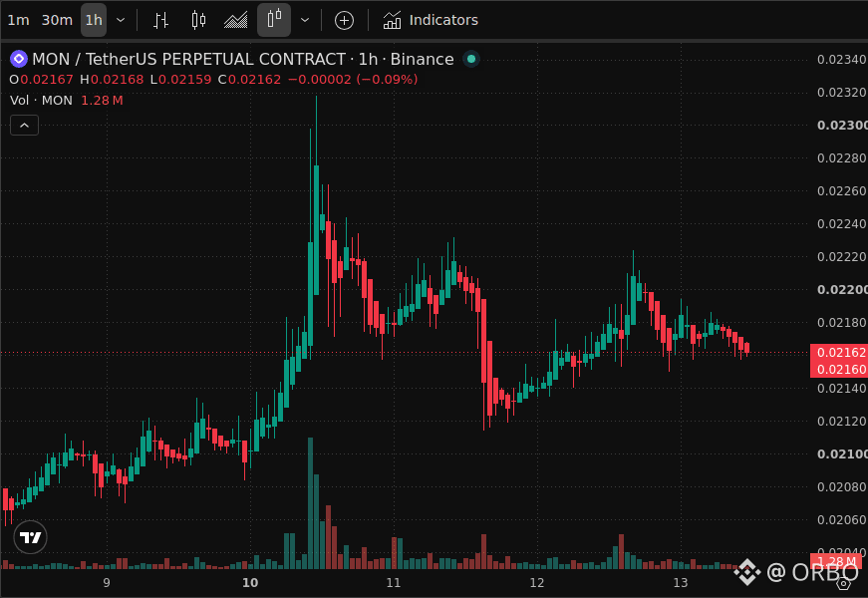Click the current price label 0.02162
This screenshot has height=598, width=868.
click(840, 352)
